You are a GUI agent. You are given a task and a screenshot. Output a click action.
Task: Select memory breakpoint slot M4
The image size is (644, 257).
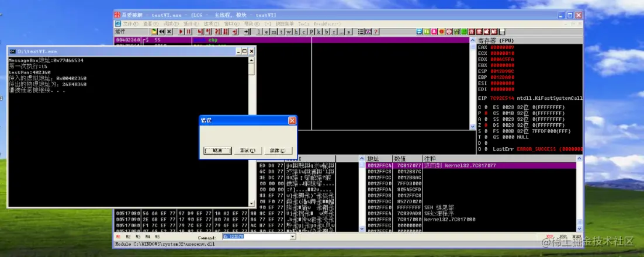[148, 237]
